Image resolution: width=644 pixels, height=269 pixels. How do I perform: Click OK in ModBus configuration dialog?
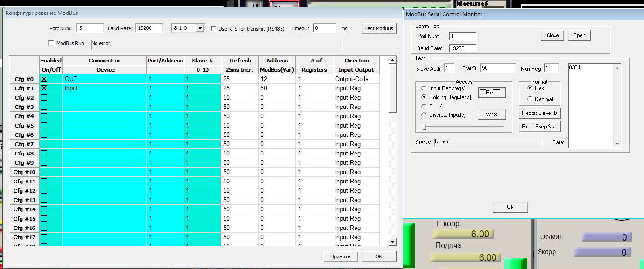point(379,256)
